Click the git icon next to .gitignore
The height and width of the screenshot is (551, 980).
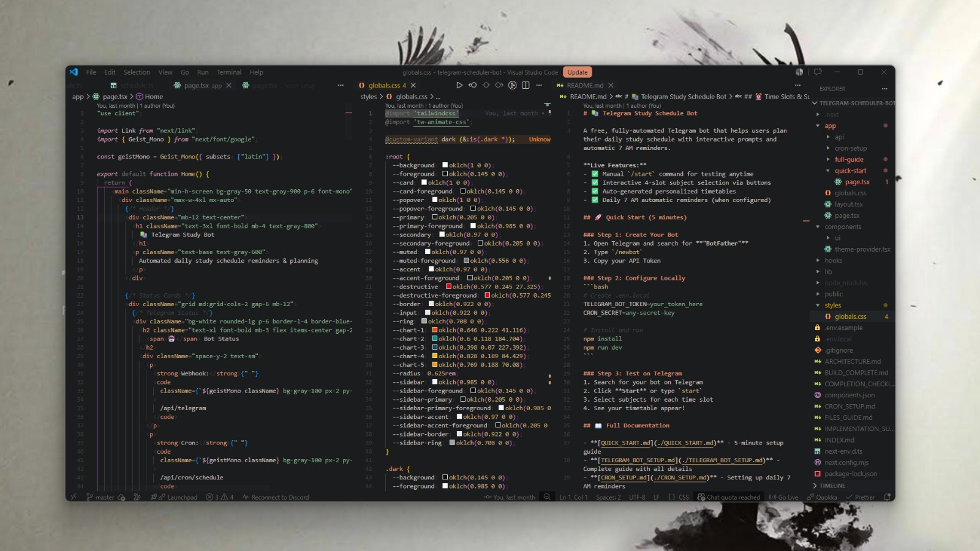coord(818,350)
